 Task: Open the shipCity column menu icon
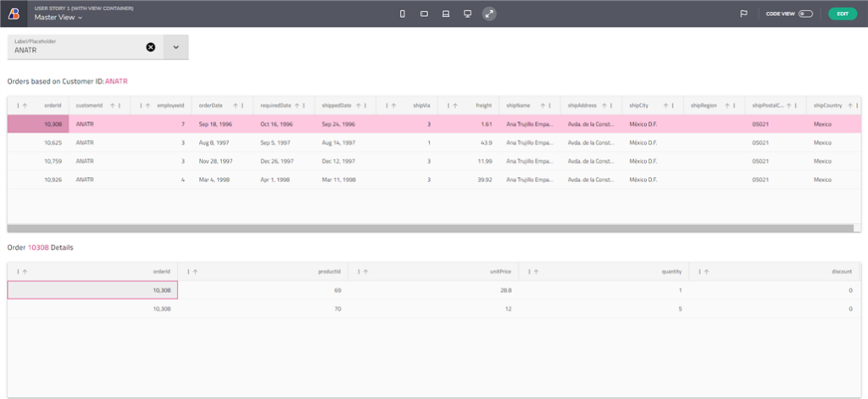tap(672, 105)
